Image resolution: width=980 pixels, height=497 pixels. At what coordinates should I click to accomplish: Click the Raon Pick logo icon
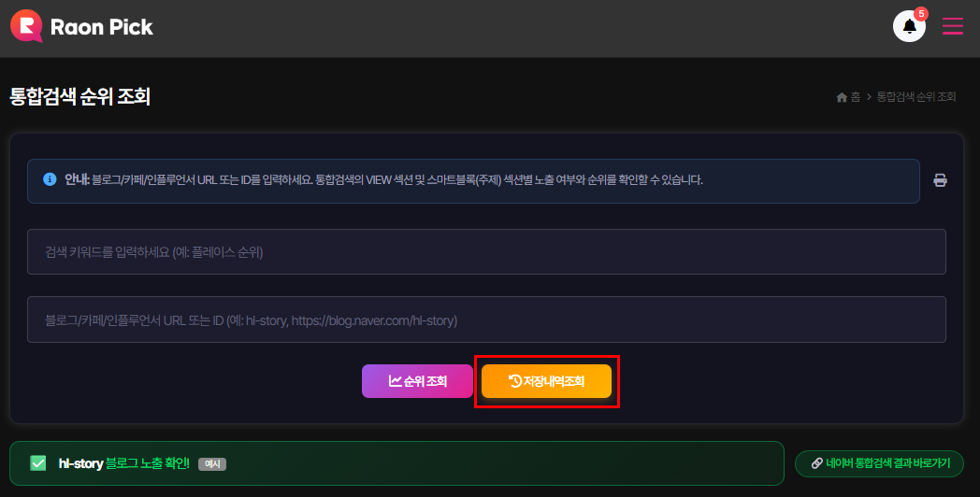(26, 26)
